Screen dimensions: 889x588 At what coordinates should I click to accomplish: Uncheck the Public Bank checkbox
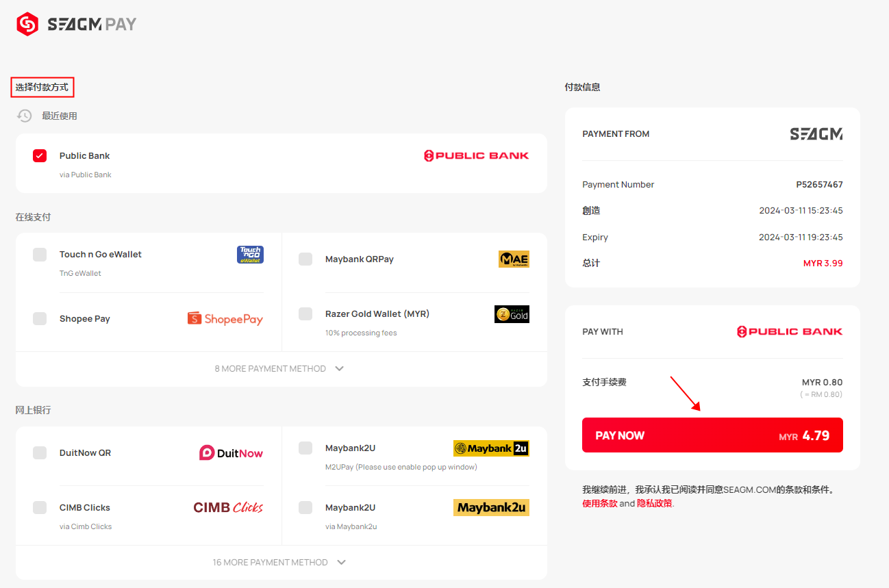(40, 155)
